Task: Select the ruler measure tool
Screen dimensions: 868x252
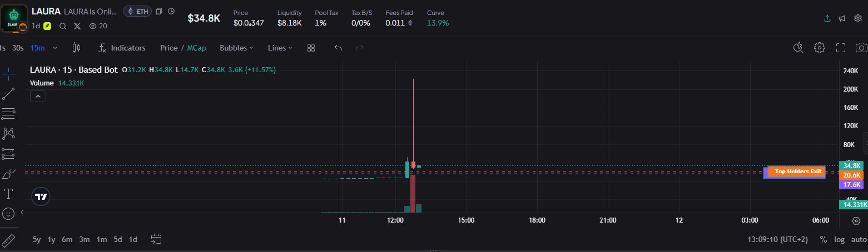Action: 9,240
